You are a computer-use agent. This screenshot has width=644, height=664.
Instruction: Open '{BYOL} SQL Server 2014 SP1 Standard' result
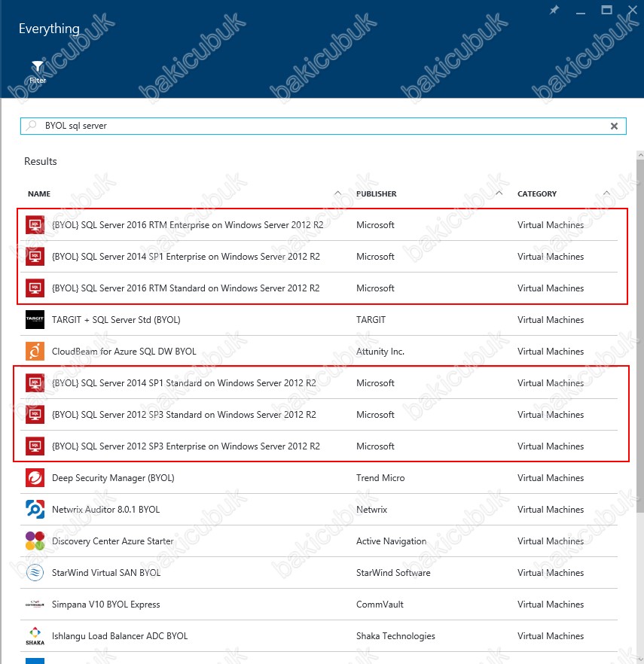click(184, 383)
